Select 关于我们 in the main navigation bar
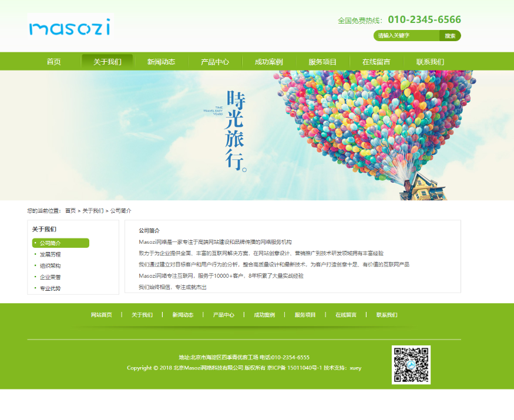514x420 pixels. tap(107, 62)
